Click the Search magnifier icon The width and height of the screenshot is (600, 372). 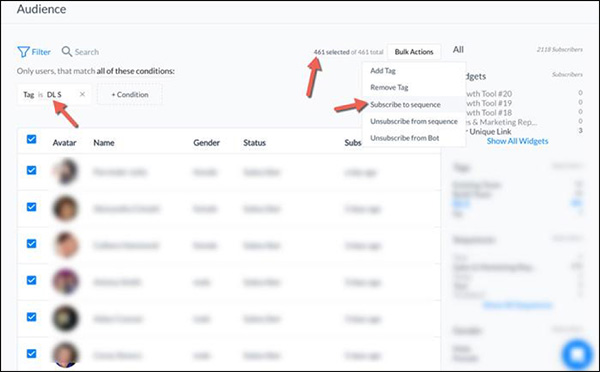67,52
